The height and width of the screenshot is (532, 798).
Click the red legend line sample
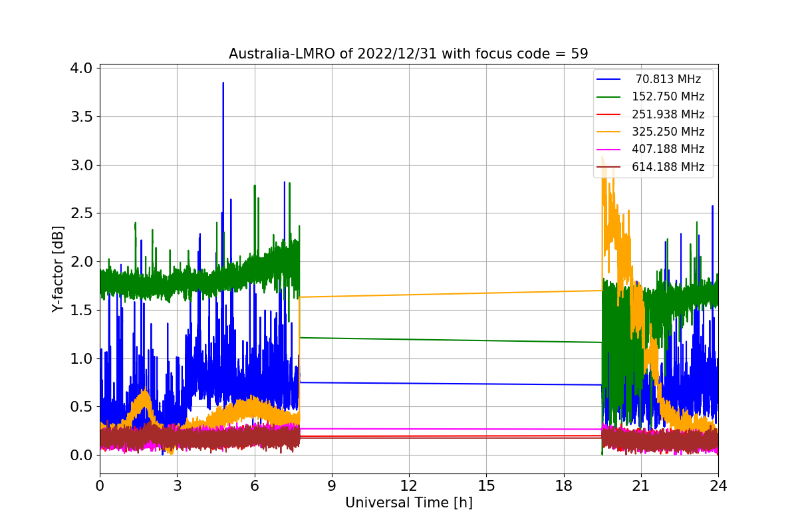[610, 115]
